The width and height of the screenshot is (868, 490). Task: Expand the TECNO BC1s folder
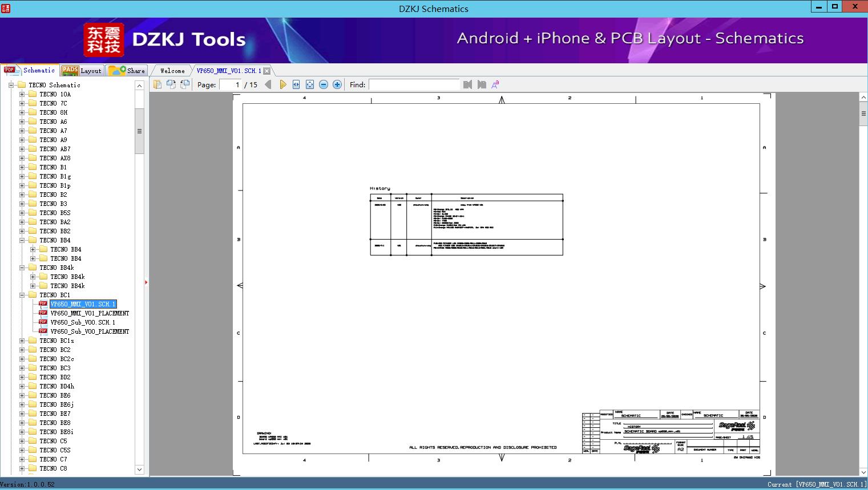coord(22,341)
